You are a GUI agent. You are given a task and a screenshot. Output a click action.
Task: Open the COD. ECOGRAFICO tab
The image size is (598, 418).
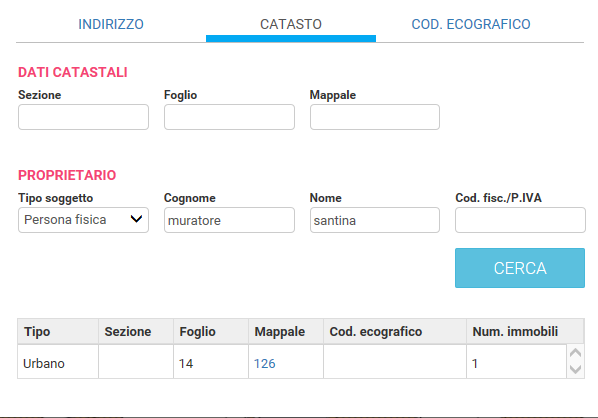[x=471, y=24]
